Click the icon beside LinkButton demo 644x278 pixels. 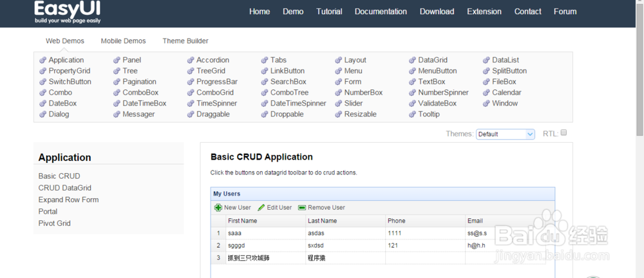coord(265,71)
